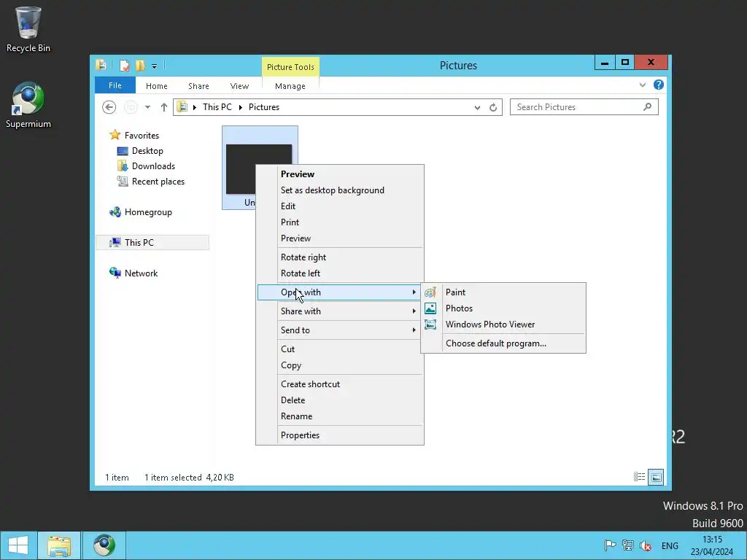
Task: Expand the arrow after This PC in address bar
Action: tap(240, 107)
